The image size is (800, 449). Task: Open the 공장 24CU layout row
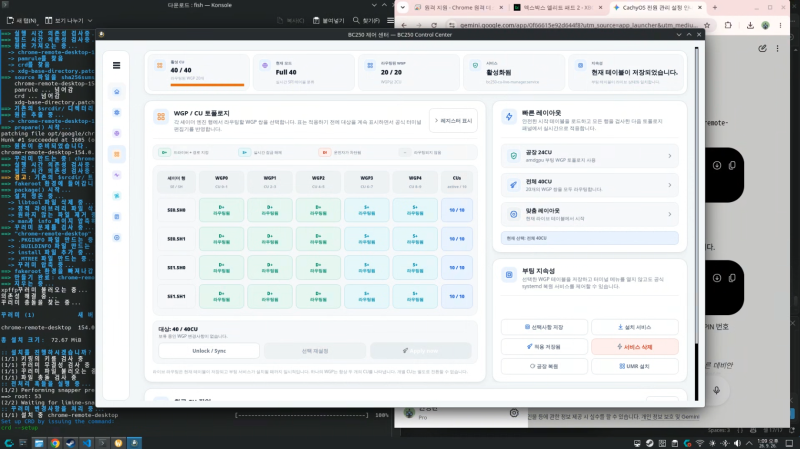pos(590,156)
